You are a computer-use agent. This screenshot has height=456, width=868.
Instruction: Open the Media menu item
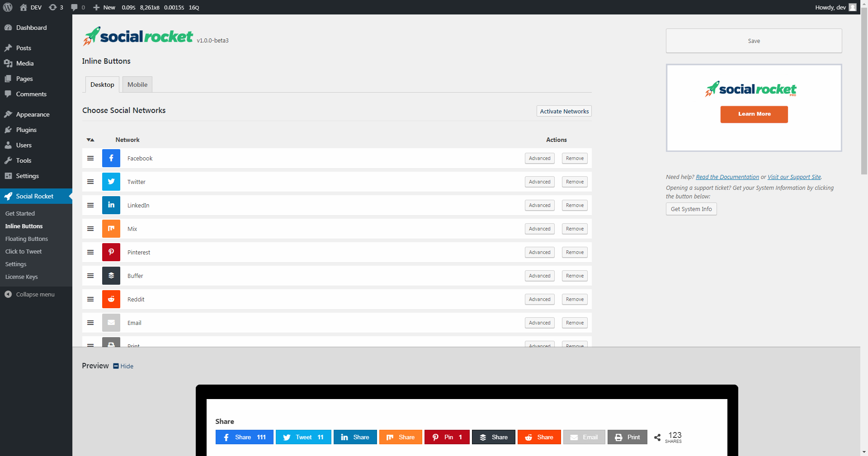click(36, 63)
